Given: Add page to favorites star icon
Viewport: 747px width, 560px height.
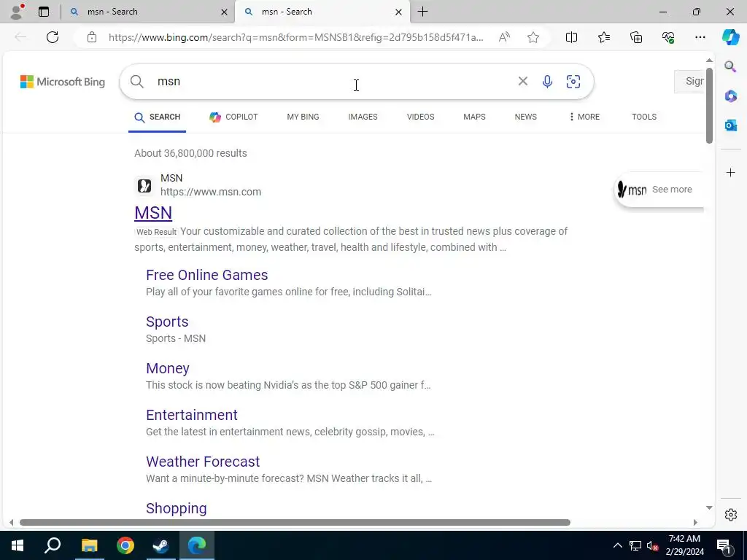Looking at the screenshot, I should click(533, 37).
